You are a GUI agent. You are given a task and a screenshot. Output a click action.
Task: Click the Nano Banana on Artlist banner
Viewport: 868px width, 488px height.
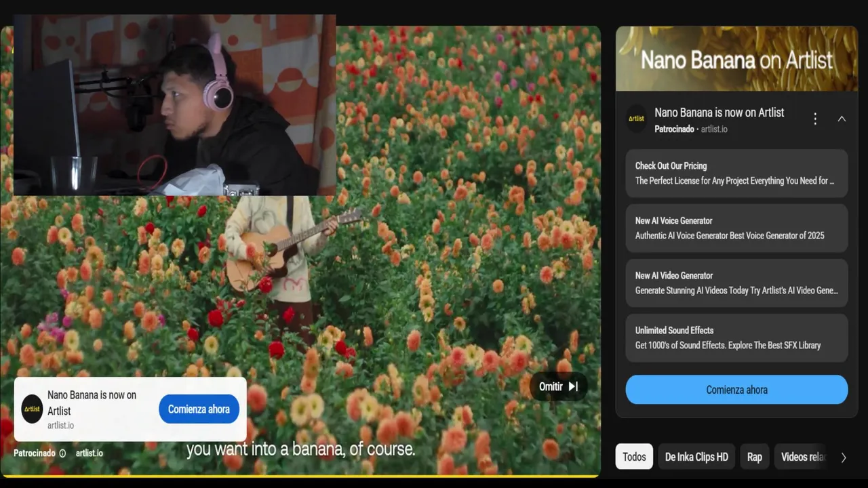pyautogui.click(x=736, y=59)
